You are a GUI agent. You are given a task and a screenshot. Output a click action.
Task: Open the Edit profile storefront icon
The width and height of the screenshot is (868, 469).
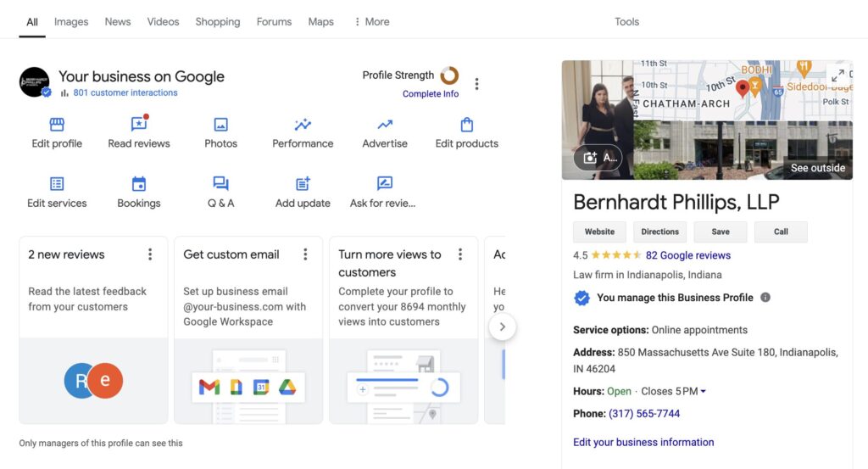pyautogui.click(x=57, y=125)
